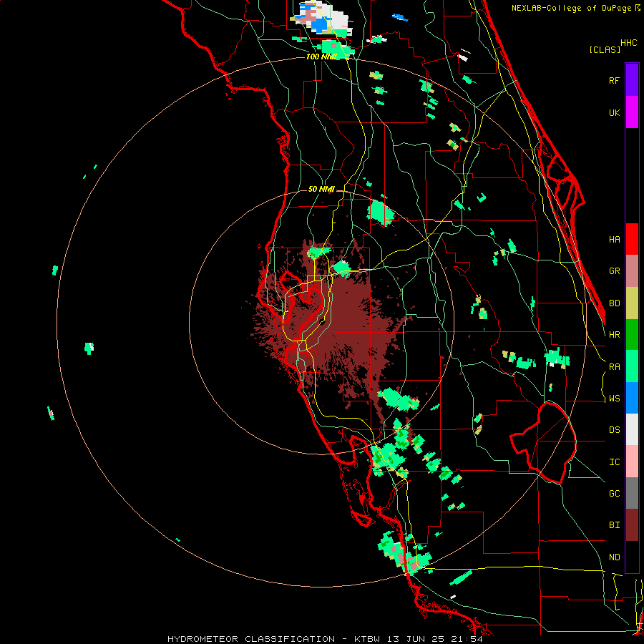
Task: Click the NEXLAB-College of DuPage title
Action: click(572, 8)
